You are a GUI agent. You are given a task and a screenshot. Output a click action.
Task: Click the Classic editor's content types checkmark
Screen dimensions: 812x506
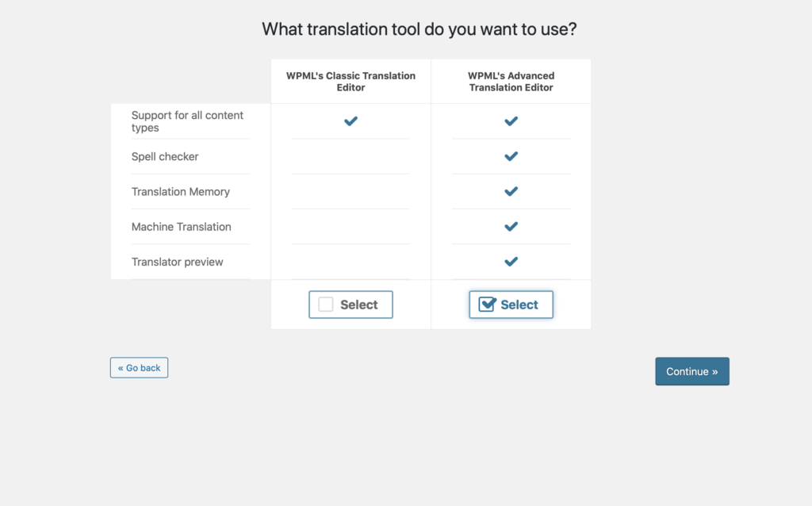coord(350,121)
